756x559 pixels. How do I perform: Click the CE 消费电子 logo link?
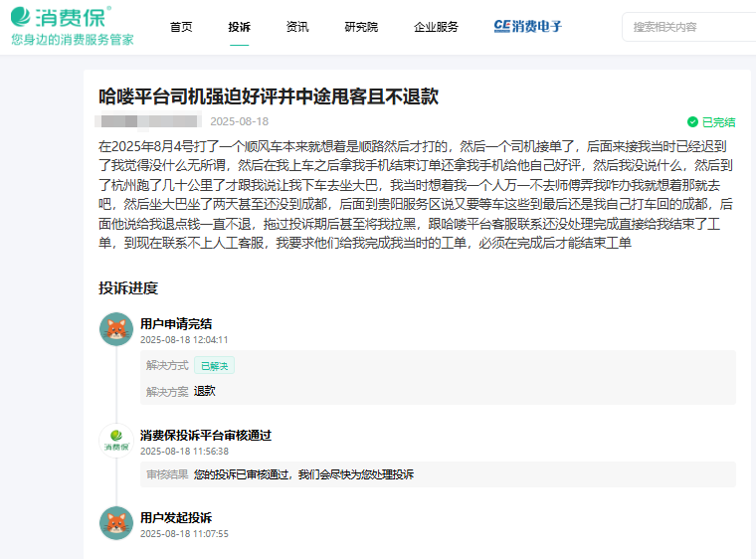[528, 27]
